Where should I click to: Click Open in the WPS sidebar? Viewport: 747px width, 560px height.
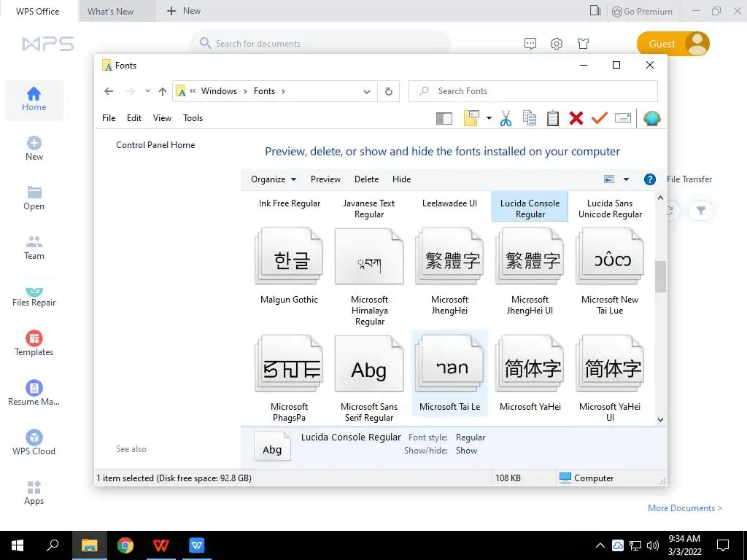click(34, 198)
